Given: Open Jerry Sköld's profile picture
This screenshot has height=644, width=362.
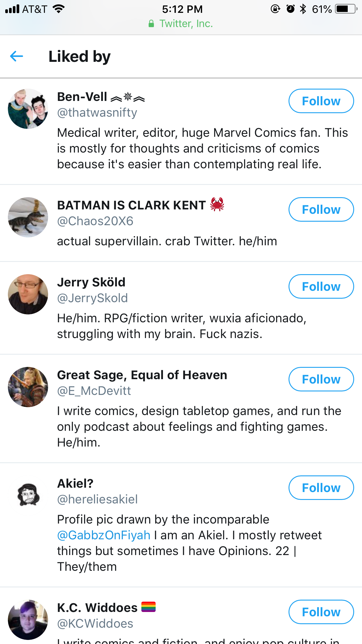Looking at the screenshot, I should [28, 294].
